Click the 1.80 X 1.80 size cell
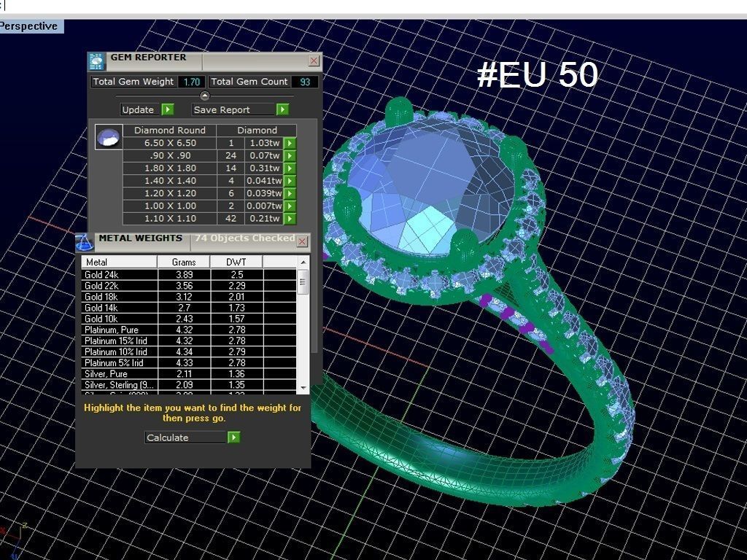This screenshot has height=560, width=747. (x=170, y=168)
